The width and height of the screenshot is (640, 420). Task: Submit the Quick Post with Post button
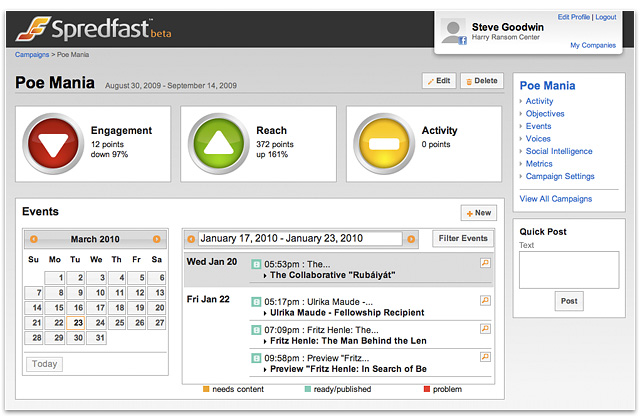tap(569, 301)
